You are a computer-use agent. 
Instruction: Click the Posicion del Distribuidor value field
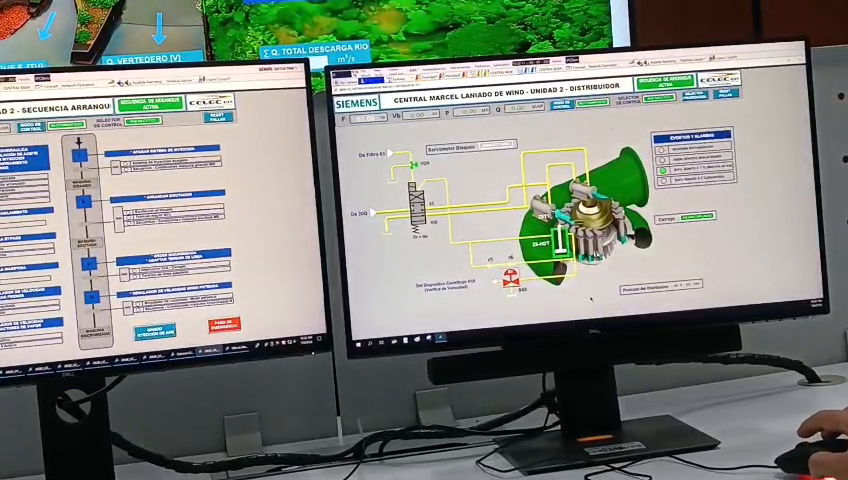[x=685, y=285]
